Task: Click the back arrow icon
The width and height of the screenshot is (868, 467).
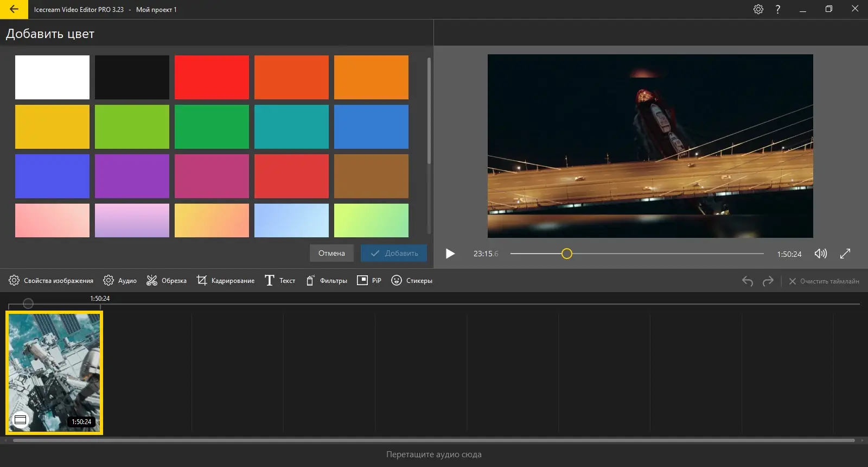Action: [x=14, y=9]
